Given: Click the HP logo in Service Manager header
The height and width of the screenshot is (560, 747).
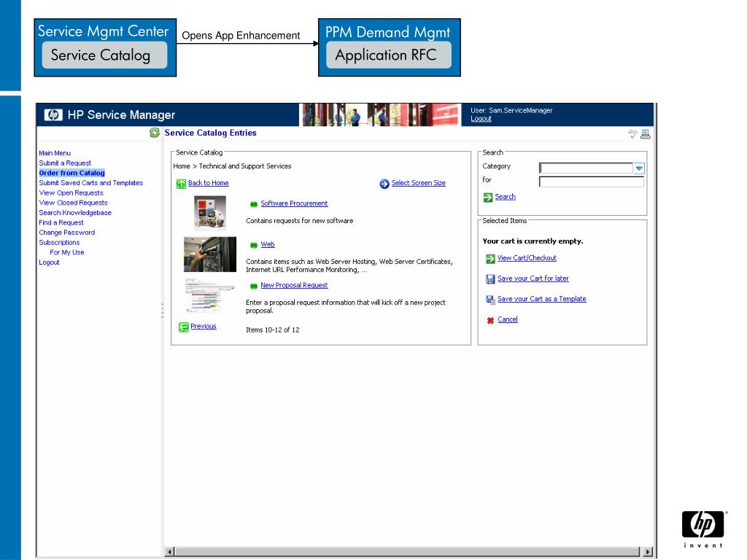Looking at the screenshot, I should click(x=53, y=114).
